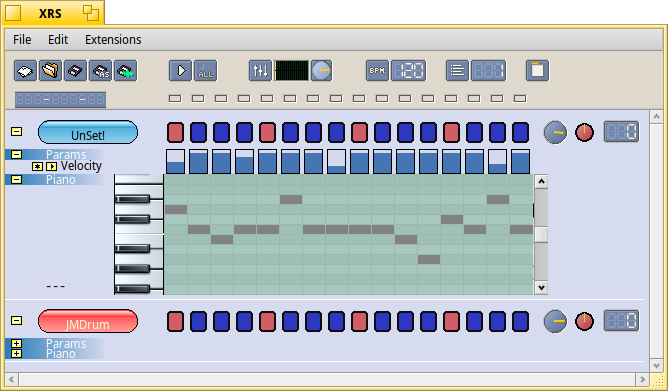
Task: Start playback with the Play button
Action: pos(181,71)
